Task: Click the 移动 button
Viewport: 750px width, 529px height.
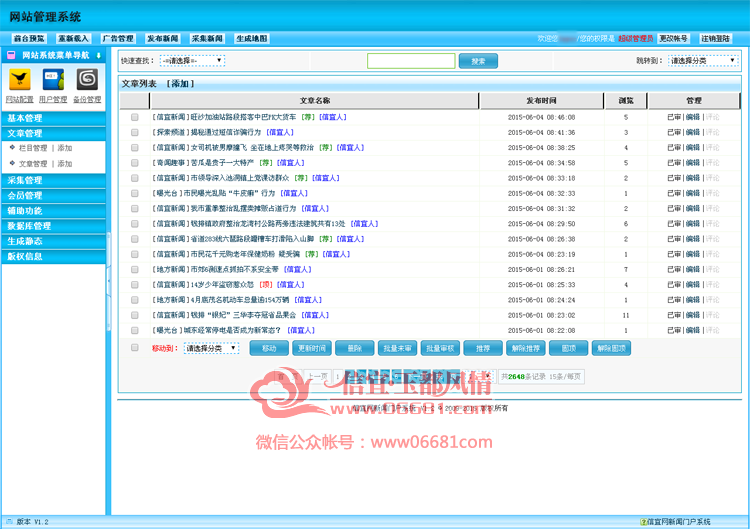Action: pyautogui.click(x=269, y=348)
